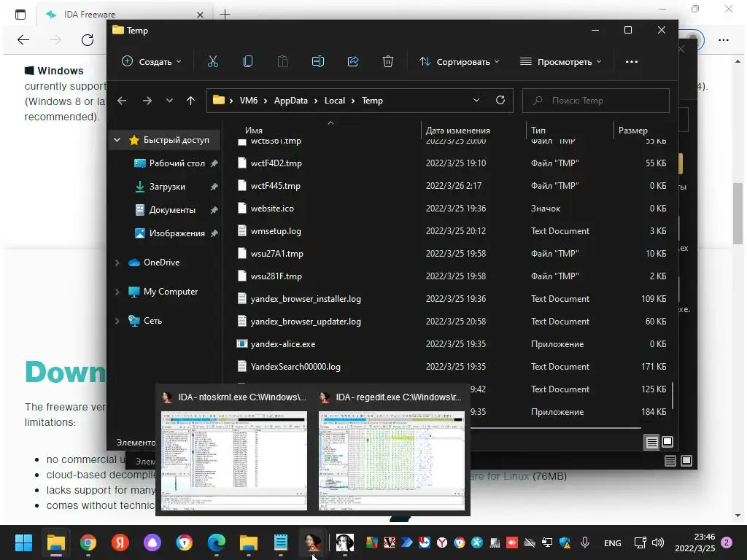The width and height of the screenshot is (747, 560).
Task: Select file yandex_browser_installer.log
Action: [306, 299]
